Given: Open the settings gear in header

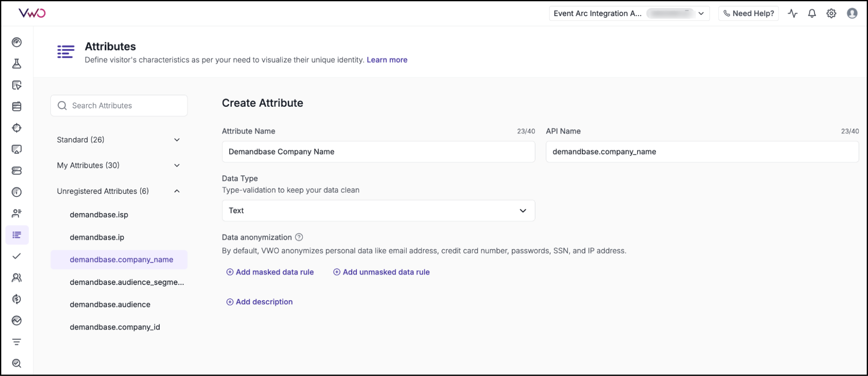Looking at the screenshot, I should click(831, 13).
